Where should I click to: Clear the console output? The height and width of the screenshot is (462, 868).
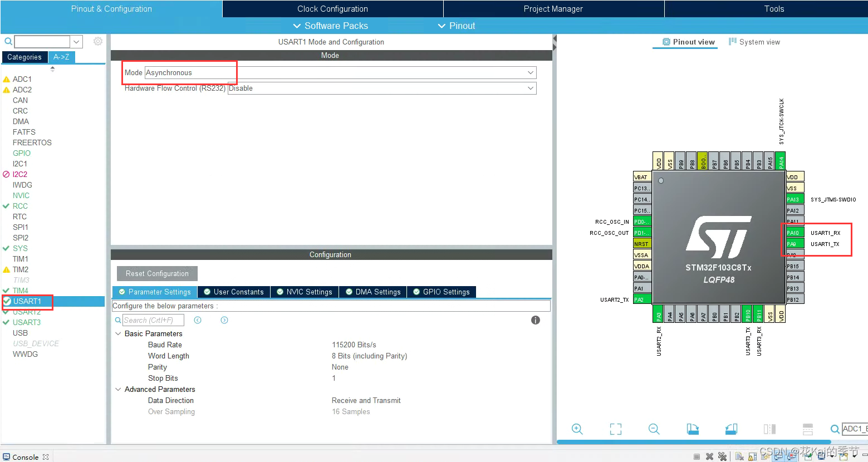[x=739, y=457]
